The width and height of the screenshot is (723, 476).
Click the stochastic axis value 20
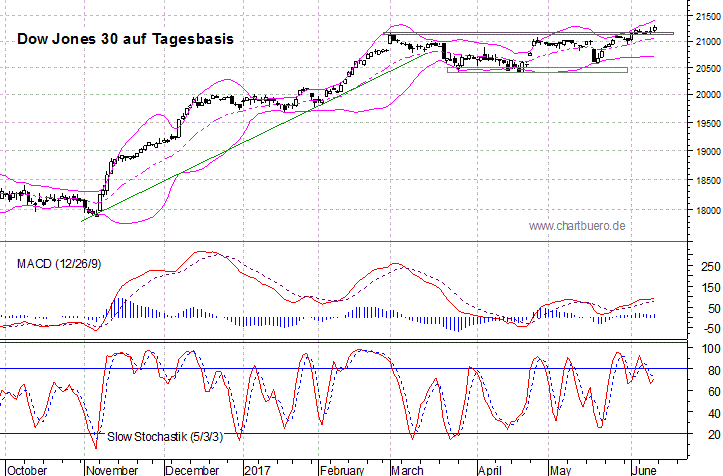[x=714, y=434]
